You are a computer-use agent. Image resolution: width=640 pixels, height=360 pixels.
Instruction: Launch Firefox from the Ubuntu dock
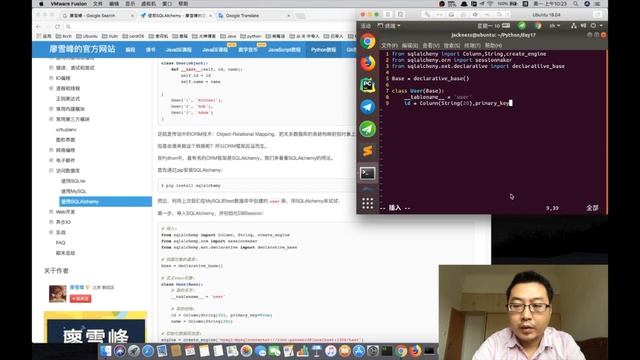click(x=367, y=63)
